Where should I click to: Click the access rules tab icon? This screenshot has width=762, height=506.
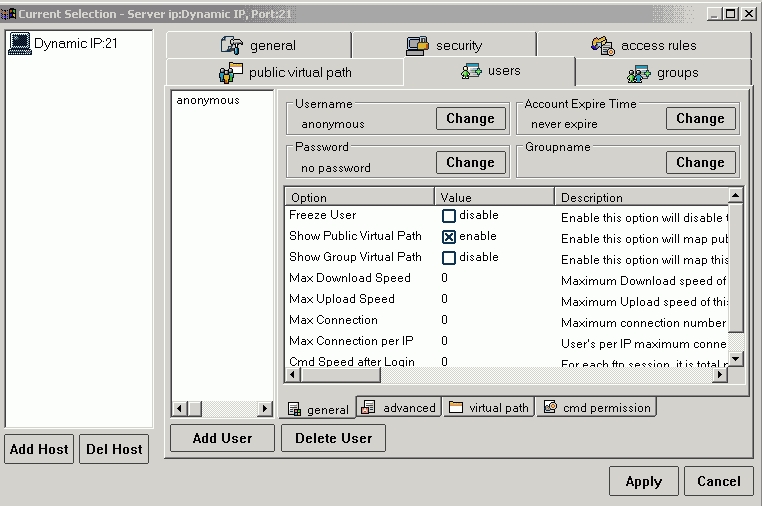(602, 45)
